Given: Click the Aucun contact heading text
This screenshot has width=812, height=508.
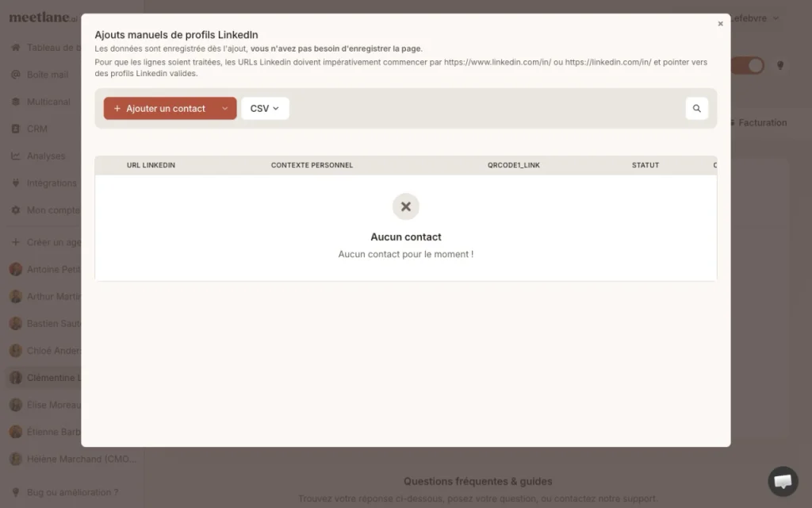Looking at the screenshot, I should 405,237.
